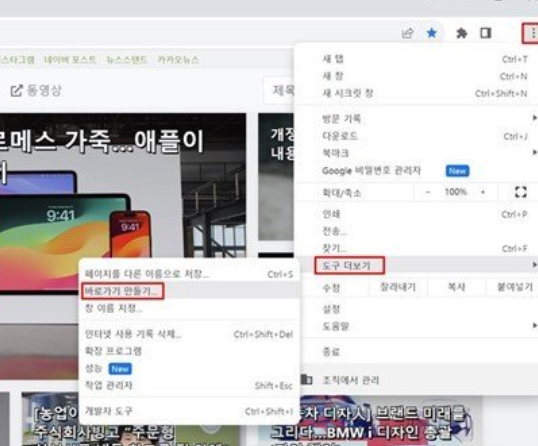Screen dimensions: 538x446
Task: Open the BMW i design article thumbnail
Action: click(371, 421)
